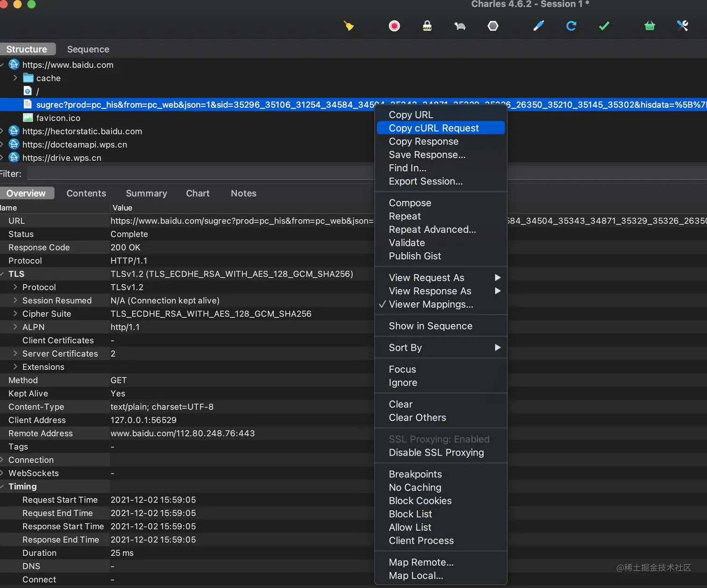
Task: Choose Copy cURL Request menu item
Action: [x=440, y=128]
